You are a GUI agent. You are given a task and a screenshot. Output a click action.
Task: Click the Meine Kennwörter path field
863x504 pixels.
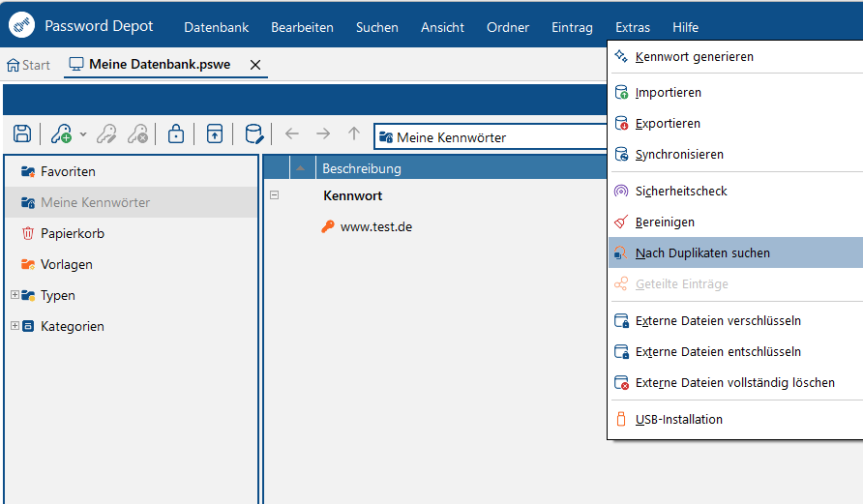click(x=491, y=137)
